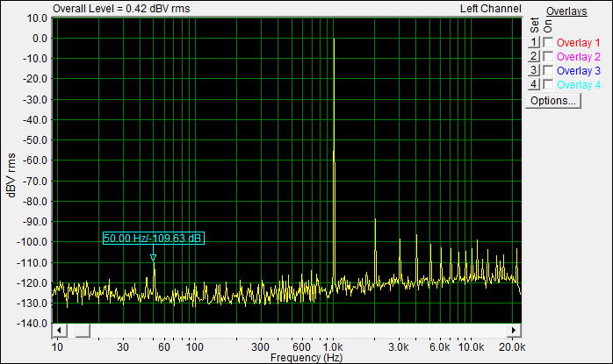Click the horizontal scrollbar track right of the thumb

[299, 331]
